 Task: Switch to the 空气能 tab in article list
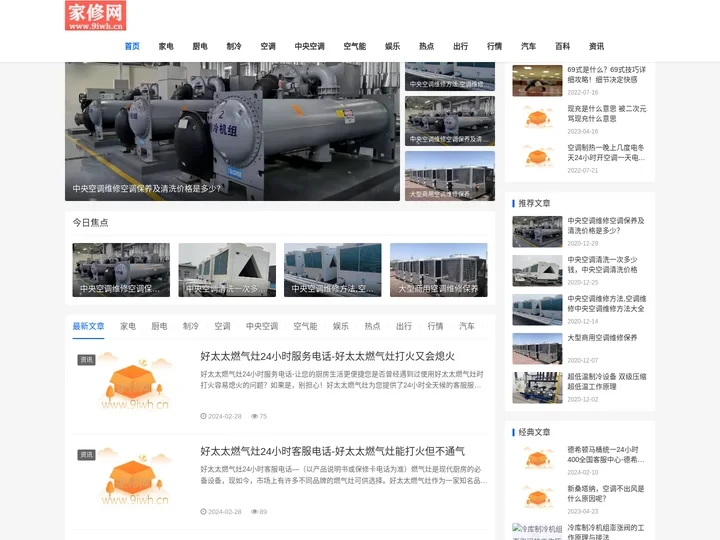305,326
